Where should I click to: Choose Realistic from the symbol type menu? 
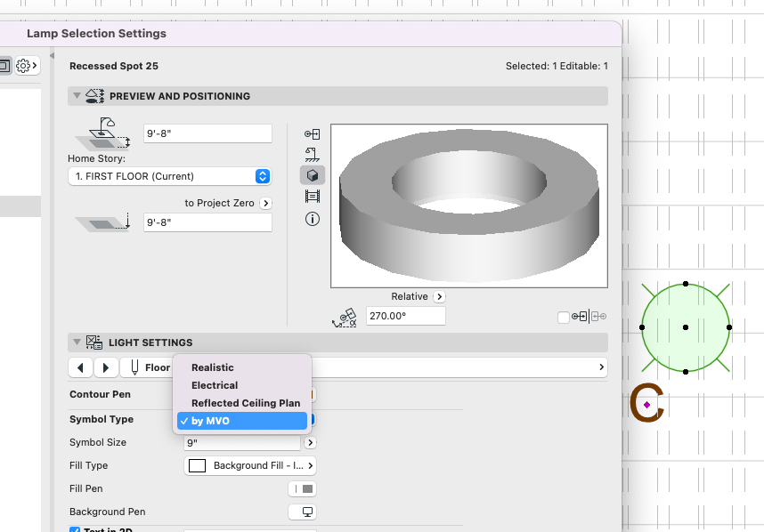pos(213,367)
